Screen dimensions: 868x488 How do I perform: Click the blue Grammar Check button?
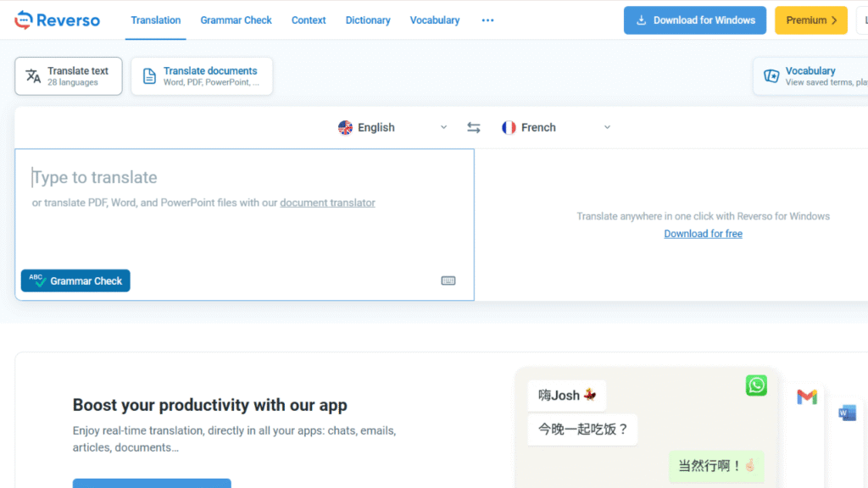click(75, 280)
